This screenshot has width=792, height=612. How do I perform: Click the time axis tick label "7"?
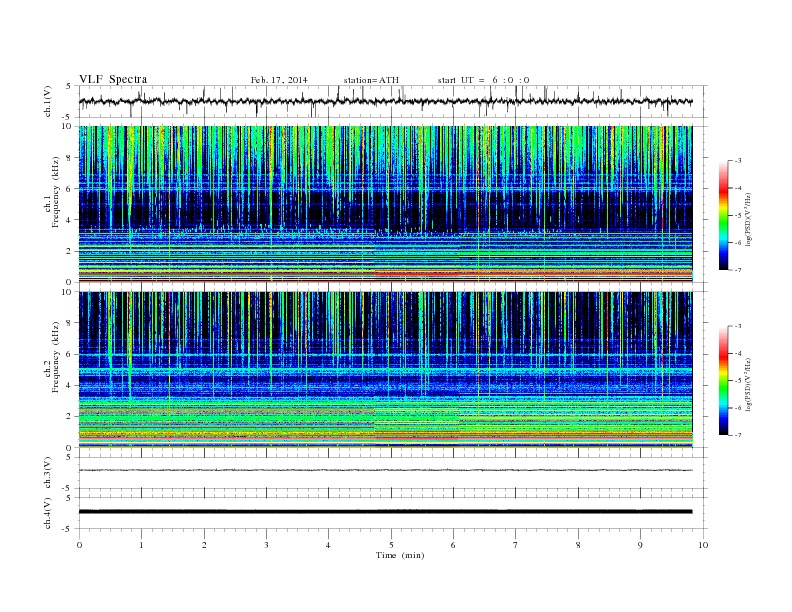(516, 545)
